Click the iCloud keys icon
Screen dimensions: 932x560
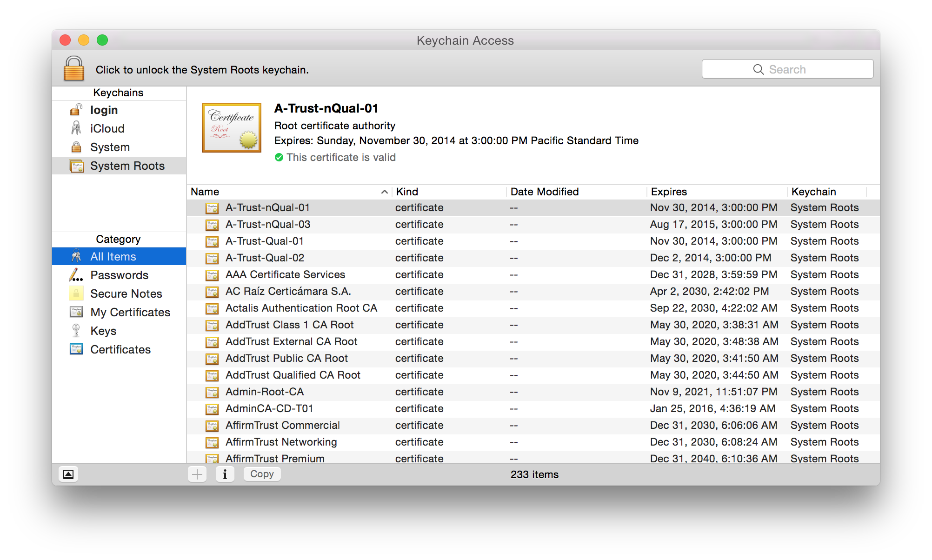tap(76, 128)
